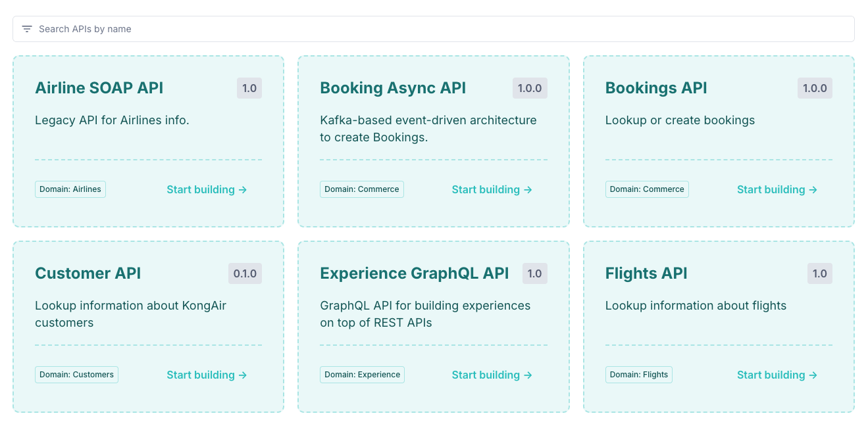Click the arrow icon on Experience GraphQL API card
This screenshot has width=868, height=424.
tap(528, 375)
